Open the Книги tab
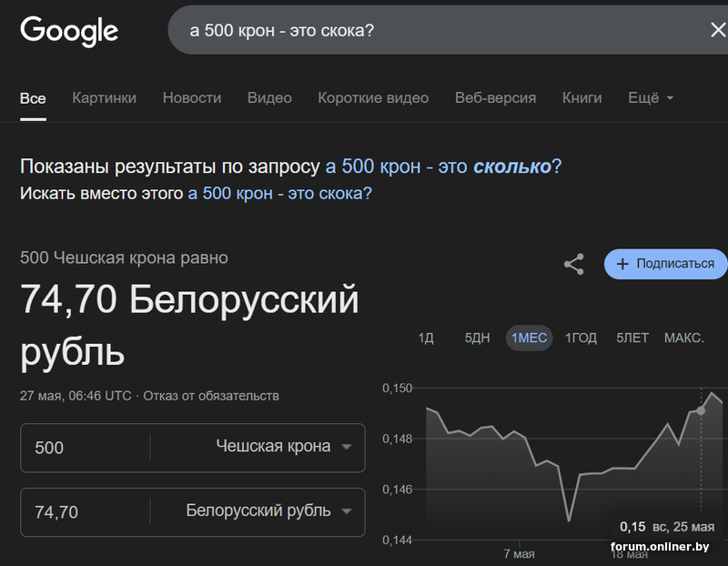The height and width of the screenshot is (566, 728). 582,98
